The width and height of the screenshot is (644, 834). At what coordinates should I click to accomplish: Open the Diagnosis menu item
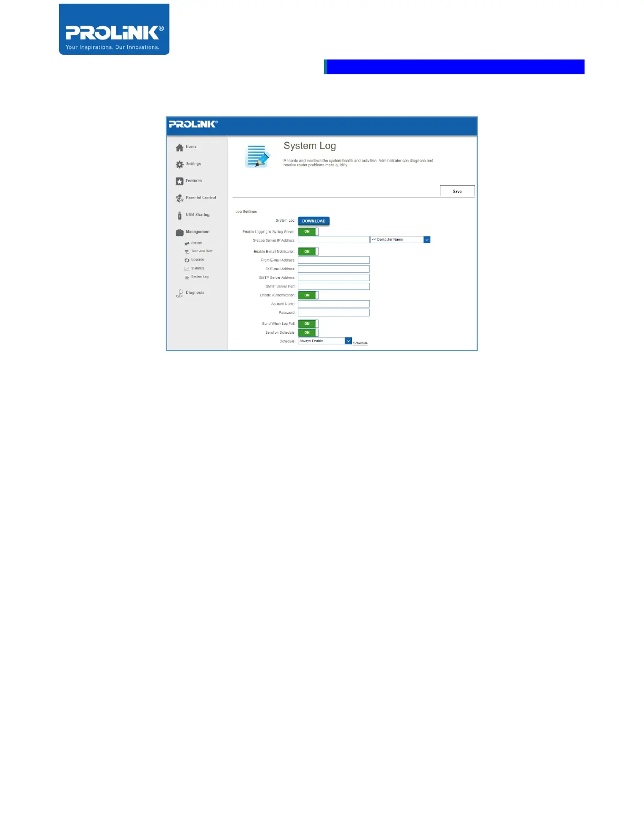(x=195, y=293)
